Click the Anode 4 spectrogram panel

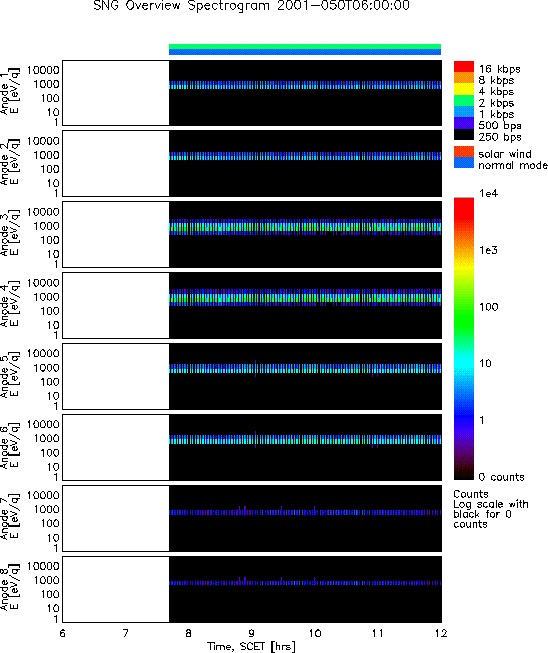[252, 305]
